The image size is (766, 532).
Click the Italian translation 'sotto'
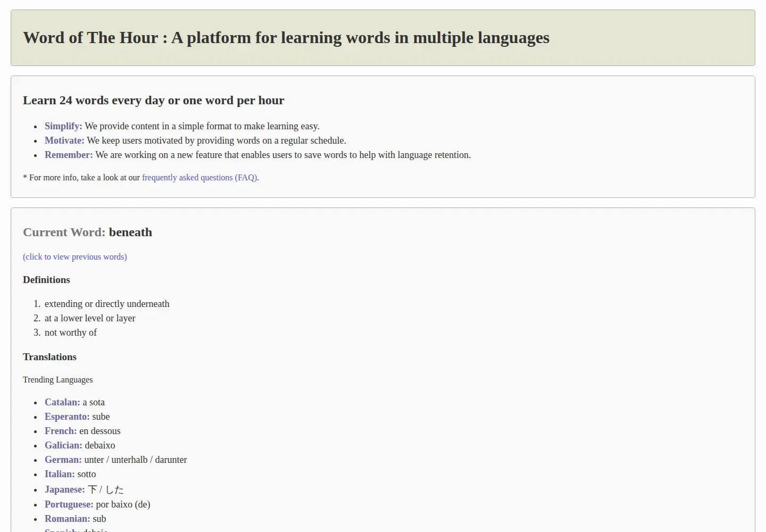pyautogui.click(x=87, y=474)
